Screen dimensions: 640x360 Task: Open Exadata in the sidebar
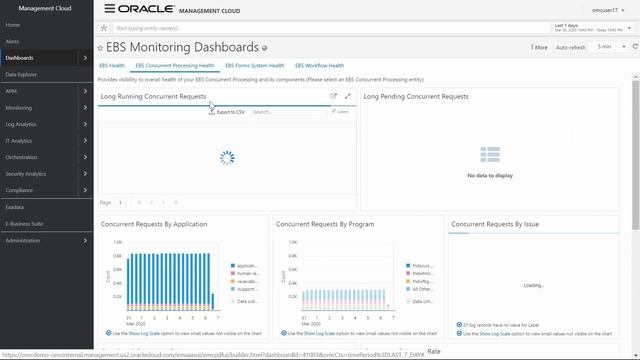(x=15, y=207)
